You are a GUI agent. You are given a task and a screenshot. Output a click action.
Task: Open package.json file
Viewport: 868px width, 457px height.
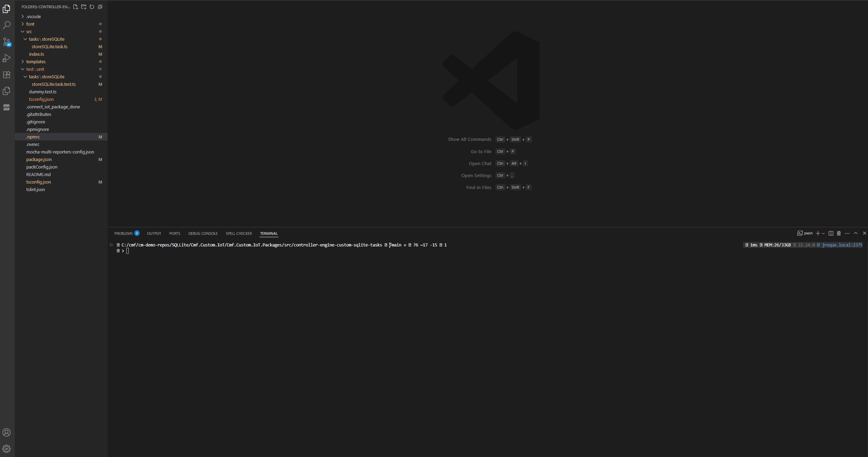[61, 159]
